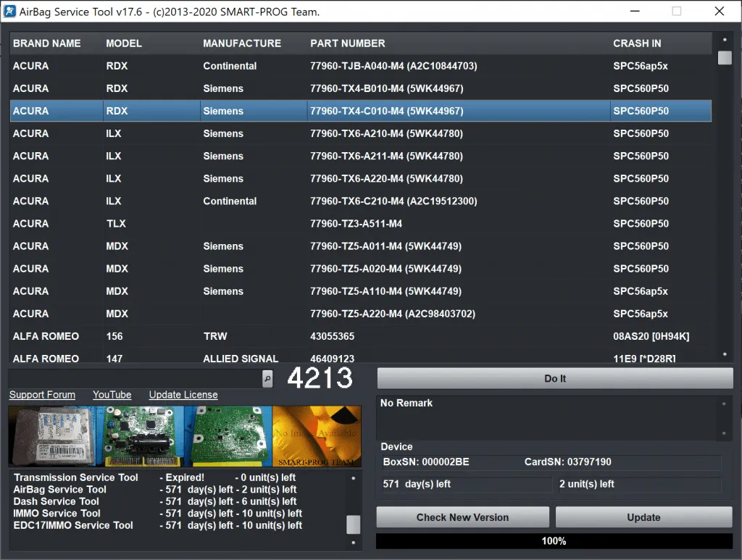
Task: Open the circuit board back-side thumbnail
Action: (228, 435)
